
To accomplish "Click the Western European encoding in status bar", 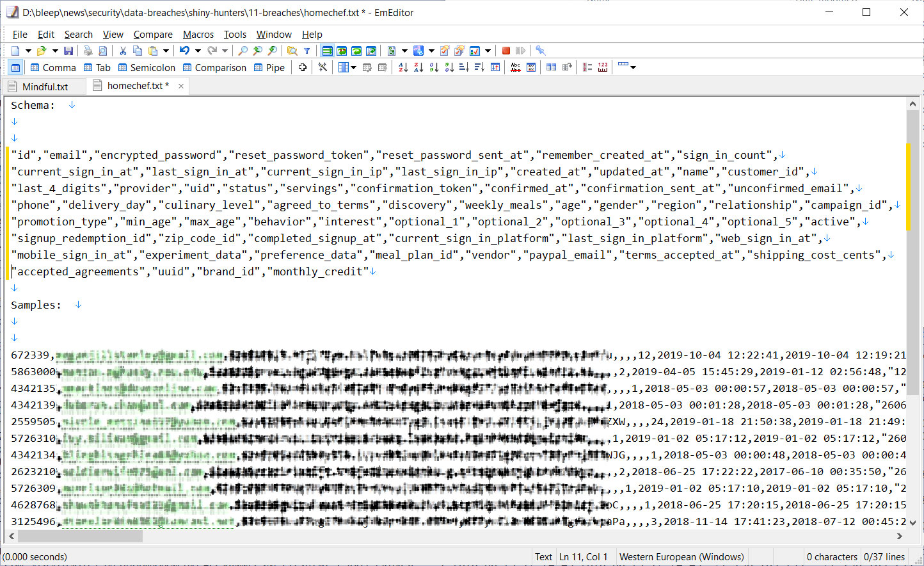I will (680, 556).
